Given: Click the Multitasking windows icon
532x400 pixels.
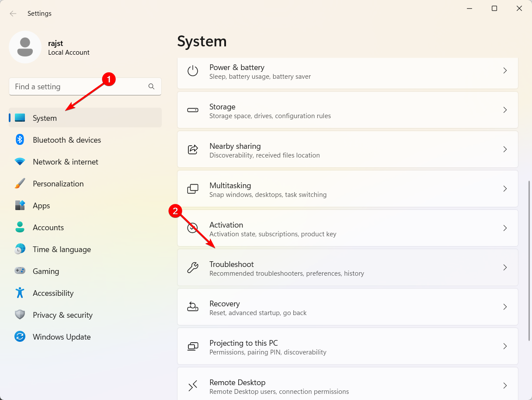Looking at the screenshot, I should 193,189.
